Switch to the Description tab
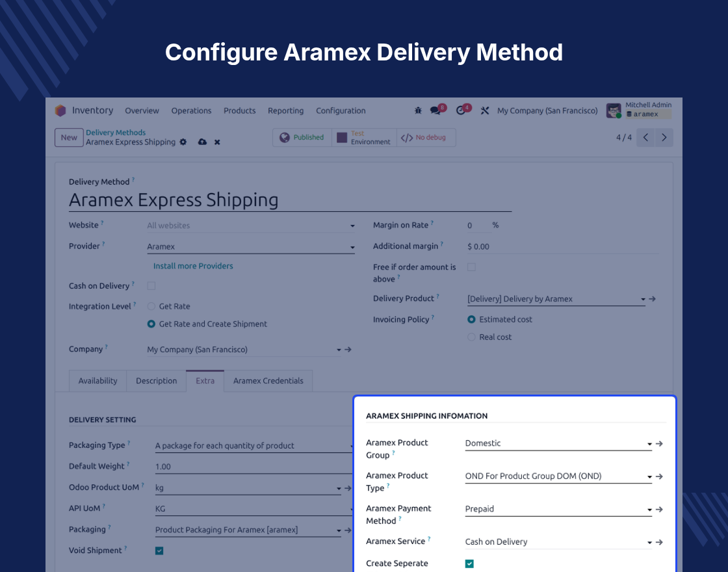 point(157,381)
